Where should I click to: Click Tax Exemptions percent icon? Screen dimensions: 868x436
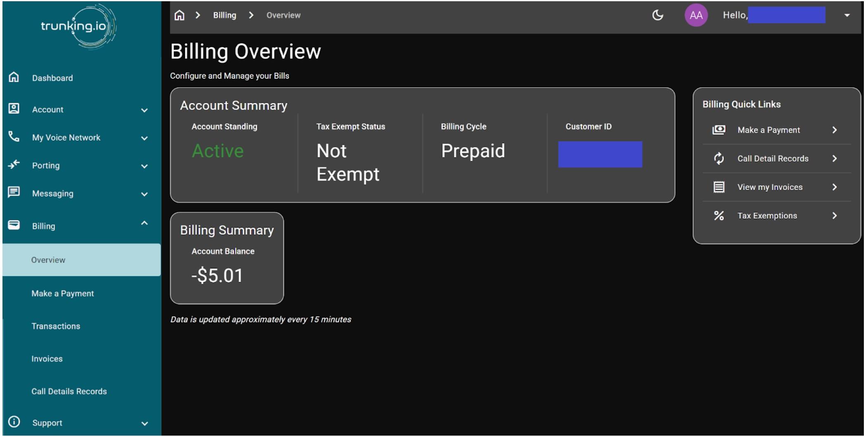click(719, 216)
